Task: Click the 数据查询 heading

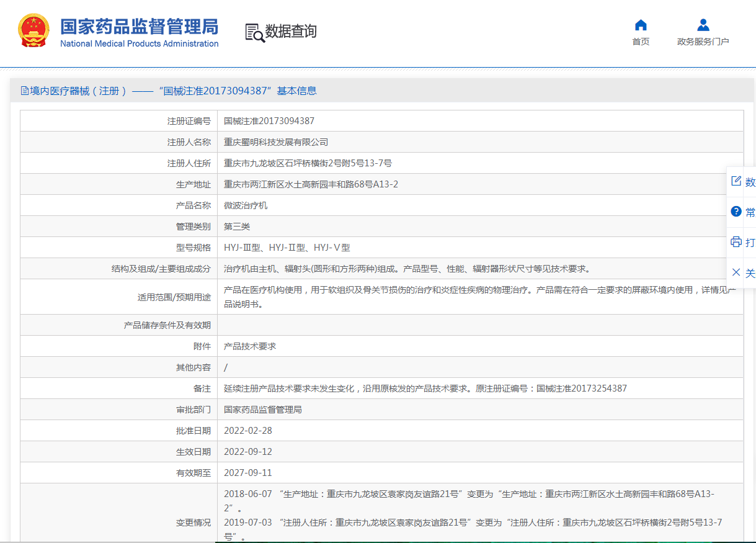Action: click(x=291, y=31)
